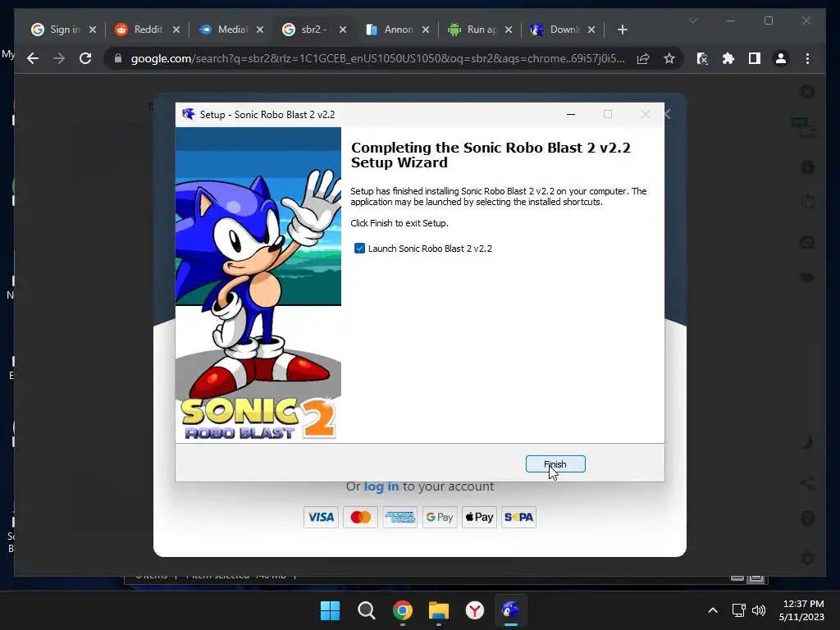View site information padlock icon
Screen dimensions: 840x630
(118, 58)
